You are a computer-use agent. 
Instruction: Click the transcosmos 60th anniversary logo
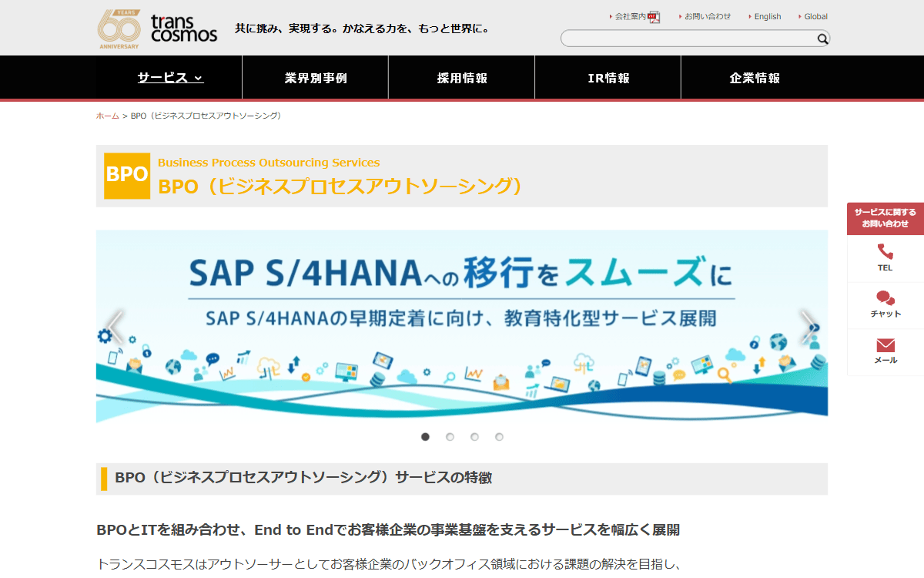pos(157,29)
